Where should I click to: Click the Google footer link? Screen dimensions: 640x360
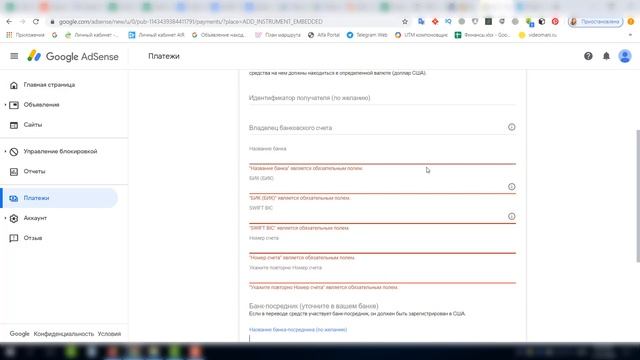[x=19, y=334]
